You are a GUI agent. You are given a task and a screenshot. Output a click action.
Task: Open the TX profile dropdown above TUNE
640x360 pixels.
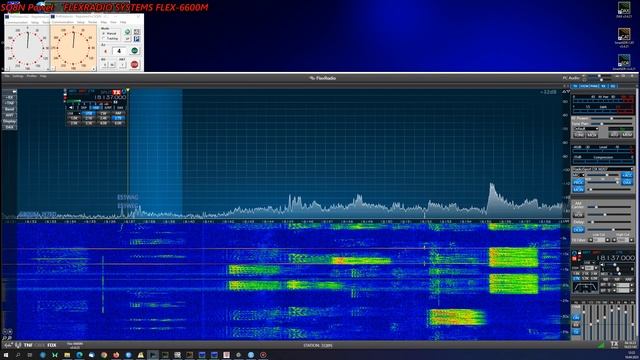tap(587, 129)
